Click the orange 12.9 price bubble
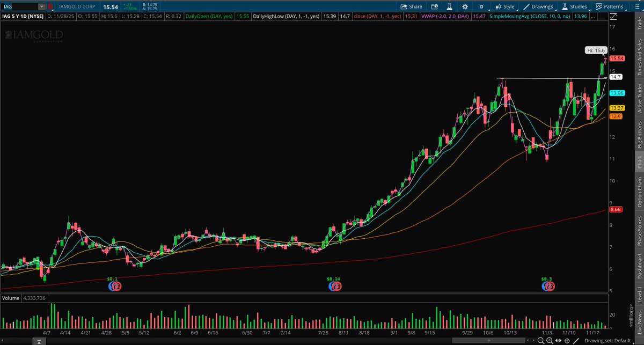The height and width of the screenshot is (345, 644). point(615,116)
